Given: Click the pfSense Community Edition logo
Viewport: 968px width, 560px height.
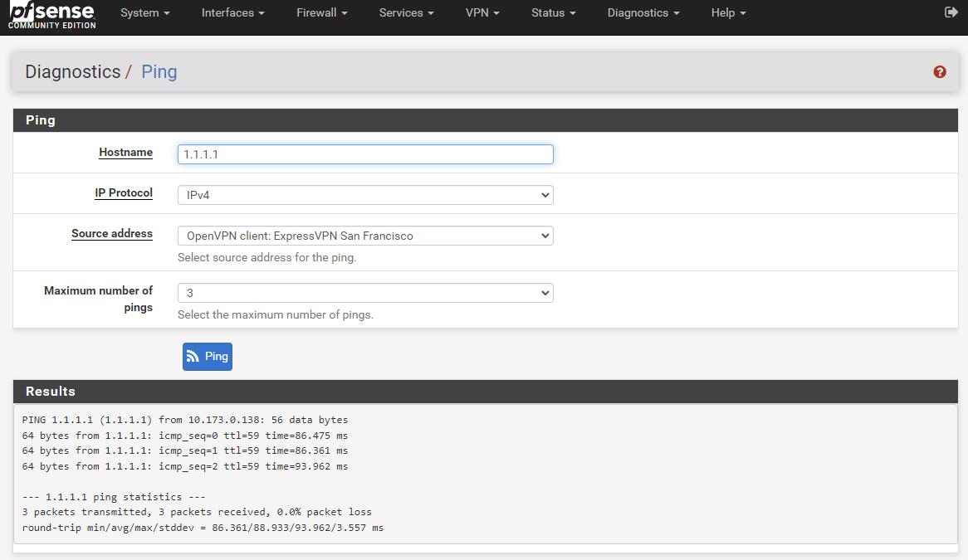Looking at the screenshot, I should pyautogui.click(x=51, y=16).
